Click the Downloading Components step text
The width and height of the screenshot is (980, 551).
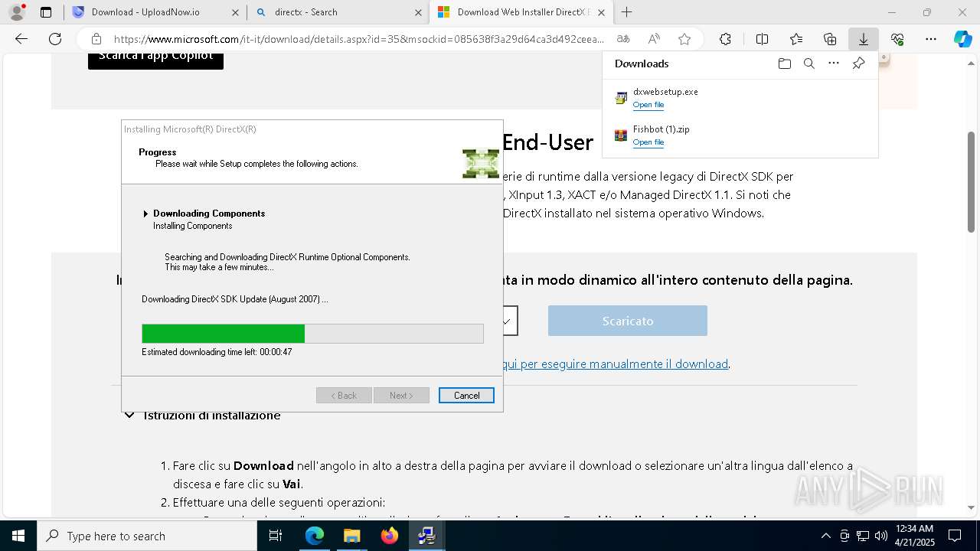point(209,214)
